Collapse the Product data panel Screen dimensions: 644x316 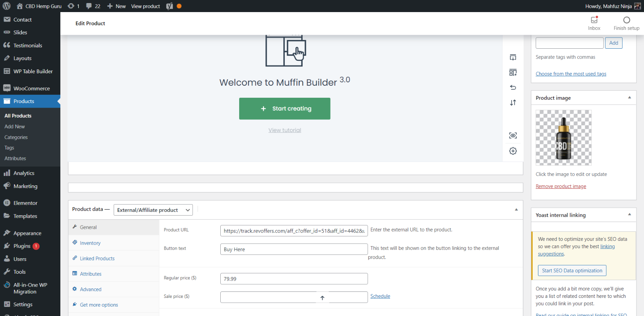(x=516, y=210)
